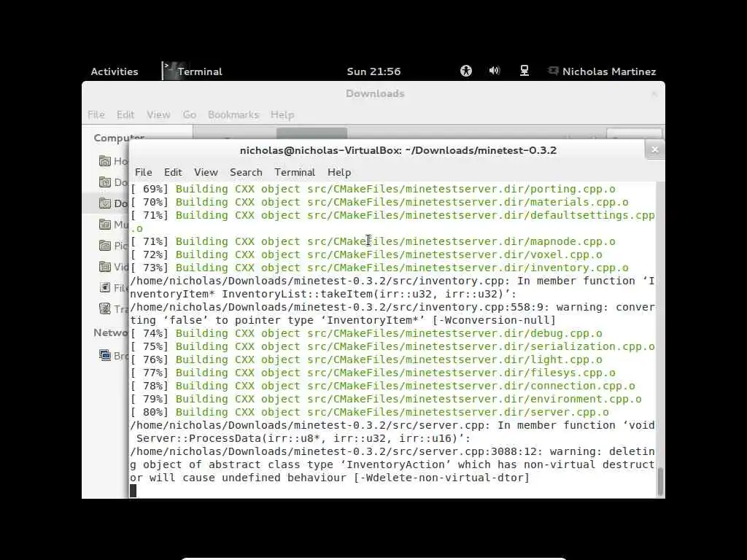Screen dimensions: 747x560
Task: Click the line building voxel.cpp.o
Action: click(366, 254)
